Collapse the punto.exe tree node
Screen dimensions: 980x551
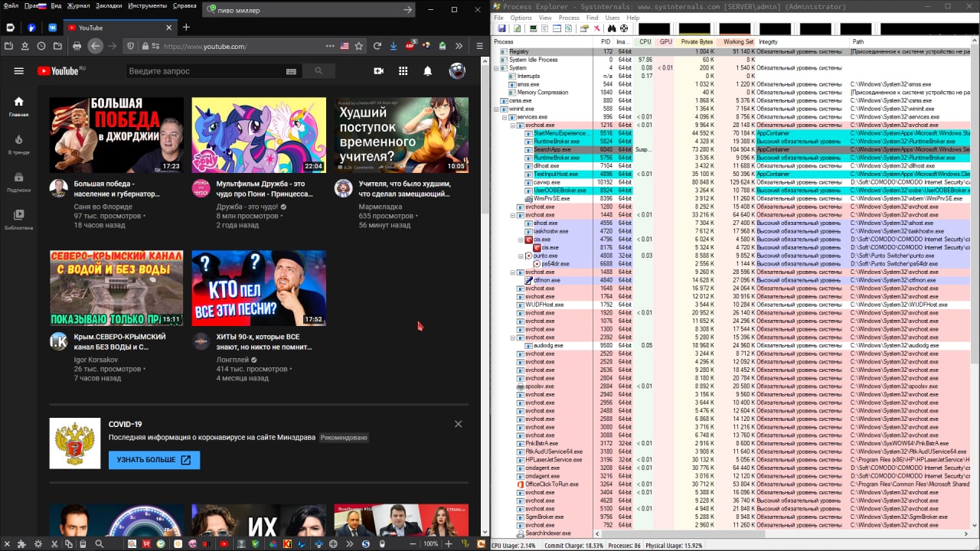click(x=521, y=256)
